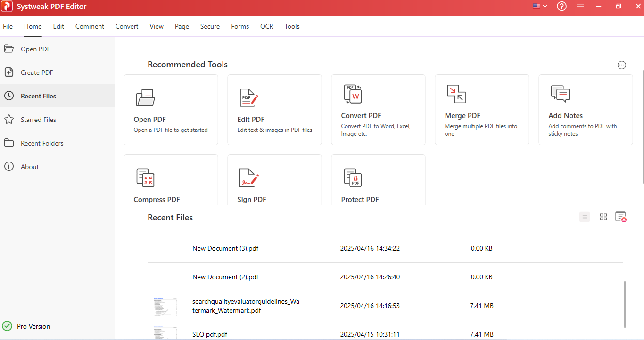Click the About label in sidebar
The width and height of the screenshot is (644, 340).
pos(30,167)
